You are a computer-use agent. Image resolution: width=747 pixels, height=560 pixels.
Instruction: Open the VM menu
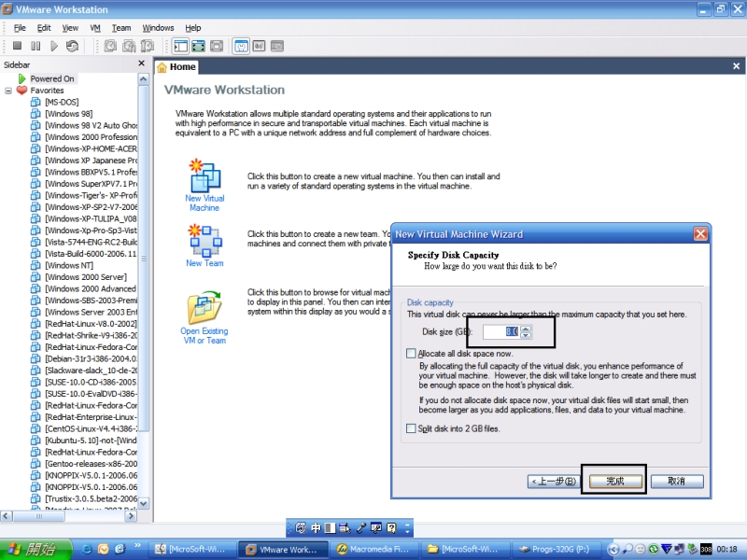(x=95, y=28)
